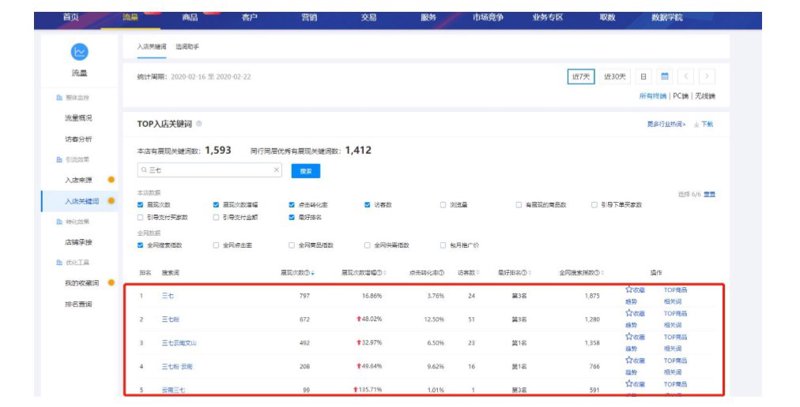Open 店铺导购 in the sidebar

[x=79, y=242]
